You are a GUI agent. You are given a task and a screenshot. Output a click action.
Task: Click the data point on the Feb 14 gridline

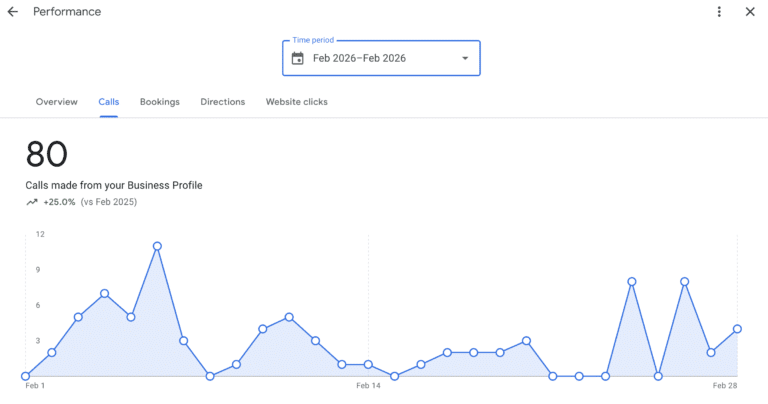pos(368,364)
